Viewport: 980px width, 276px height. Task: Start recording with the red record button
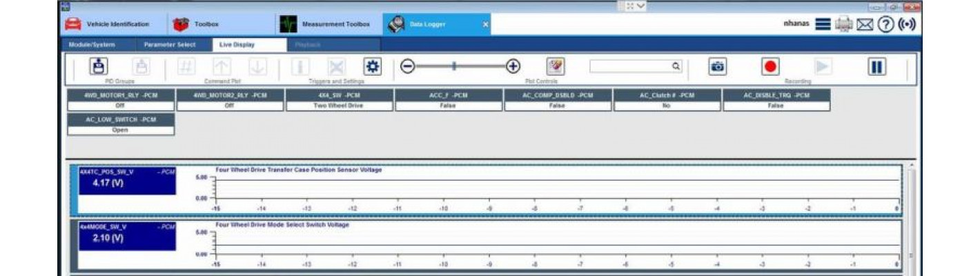pos(770,66)
